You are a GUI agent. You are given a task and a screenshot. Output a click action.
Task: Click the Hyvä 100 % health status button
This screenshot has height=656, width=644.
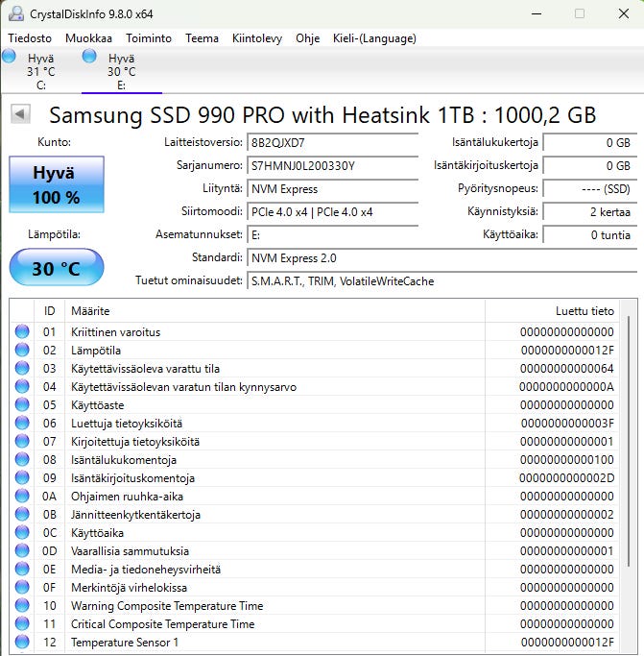[x=57, y=186]
